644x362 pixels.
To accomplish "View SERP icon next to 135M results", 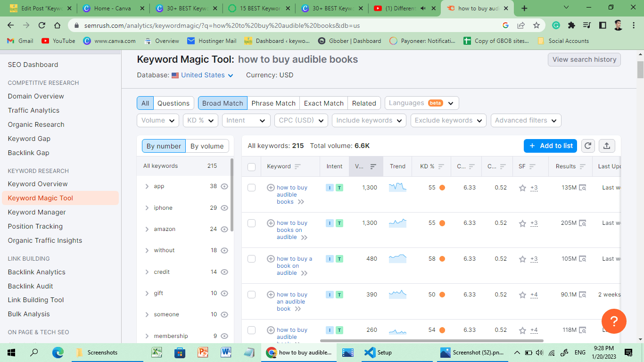I will (583, 188).
